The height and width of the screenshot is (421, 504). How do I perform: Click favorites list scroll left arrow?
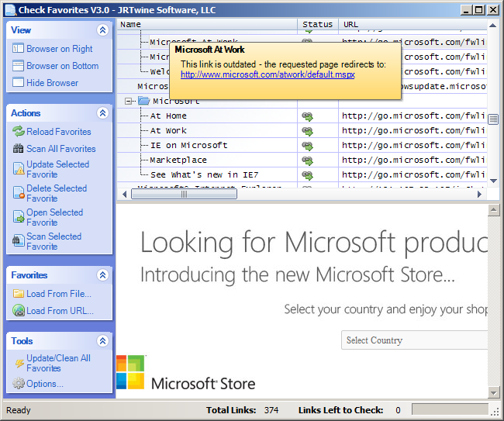pos(125,194)
